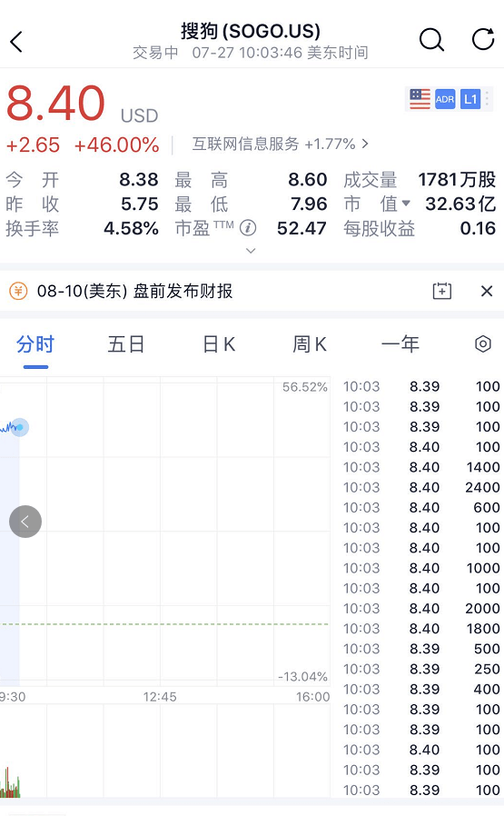Screen dimensions: 504x816
Task: Tap the volume bars below the chart
Action: tap(10, 781)
